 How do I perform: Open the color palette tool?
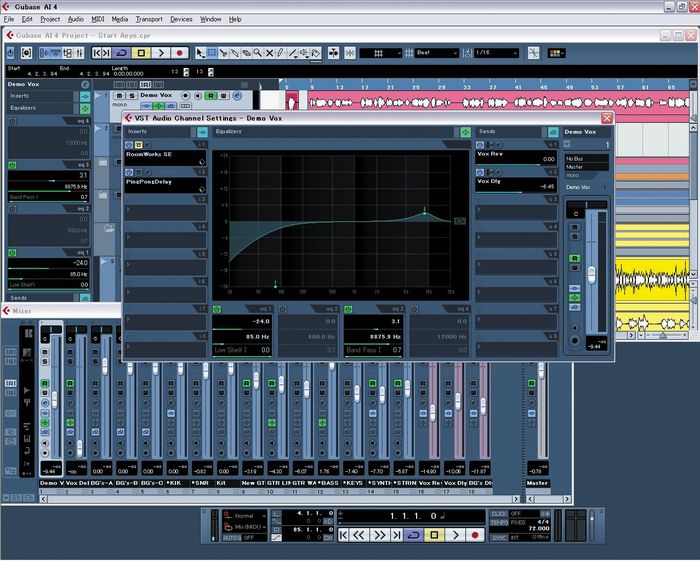point(556,53)
